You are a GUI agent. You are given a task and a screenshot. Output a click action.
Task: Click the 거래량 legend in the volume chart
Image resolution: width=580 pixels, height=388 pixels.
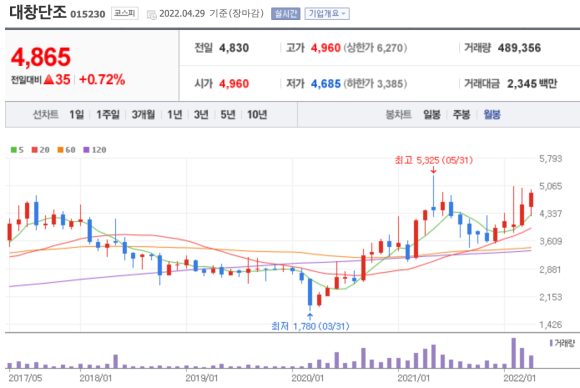pyautogui.click(x=562, y=343)
